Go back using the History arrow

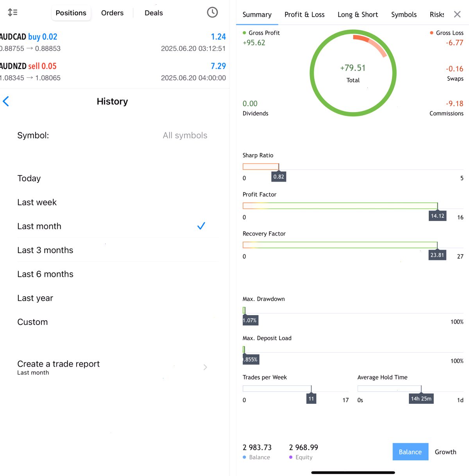(x=6, y=102)
